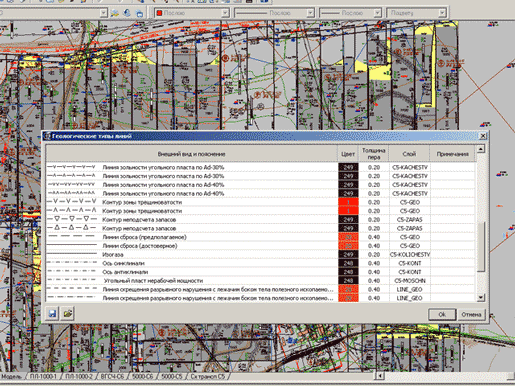Click the save (floppy disk) icon in dialog
Image resolution: width=515 pixels, height=386 pixels.
point(53,314)
